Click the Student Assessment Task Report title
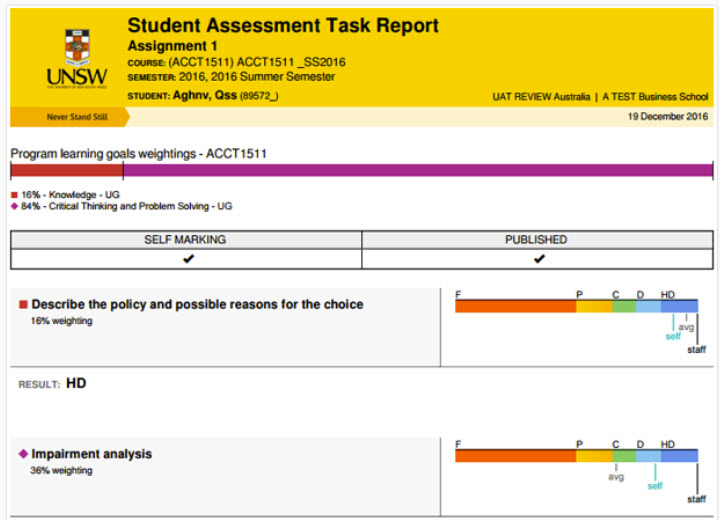 pyautogui.click(x=283, y=26)
